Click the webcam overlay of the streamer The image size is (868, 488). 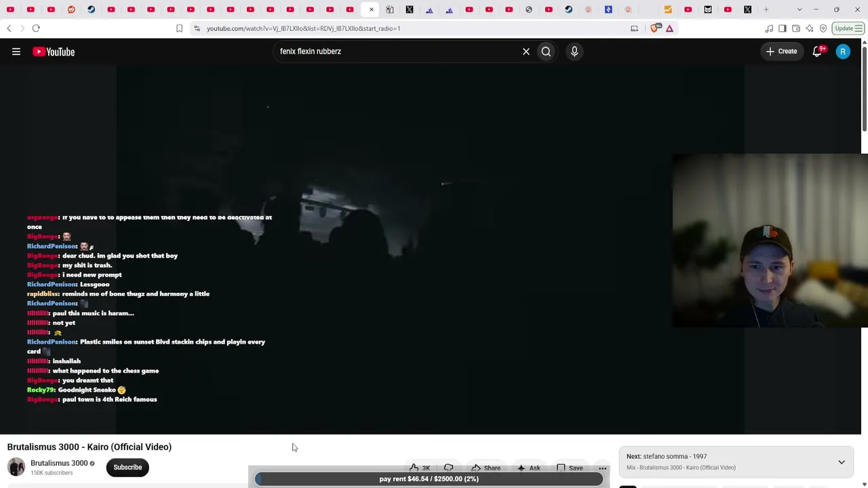[770, 241]
